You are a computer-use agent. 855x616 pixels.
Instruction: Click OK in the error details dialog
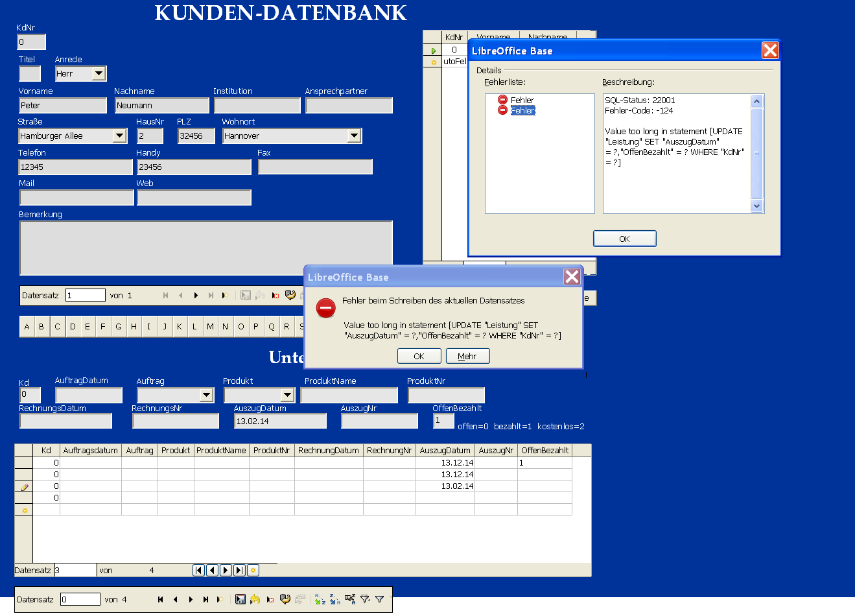(x=625, y=239)
